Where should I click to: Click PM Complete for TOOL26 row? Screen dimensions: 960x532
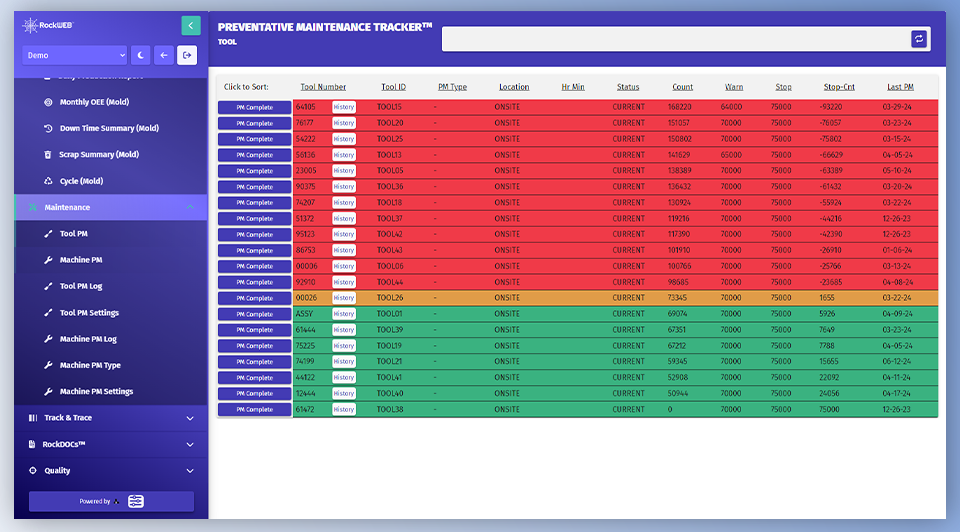click(255, 298)
